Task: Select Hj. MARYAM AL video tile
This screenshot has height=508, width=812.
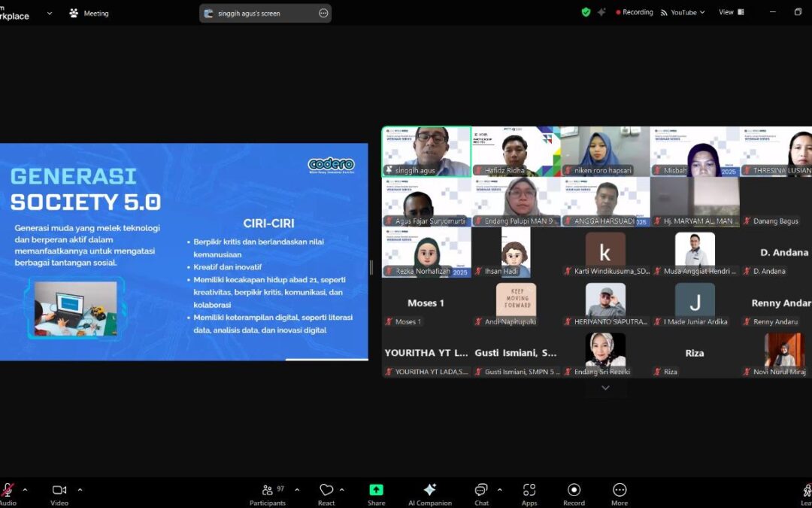Action: [695, 202]
